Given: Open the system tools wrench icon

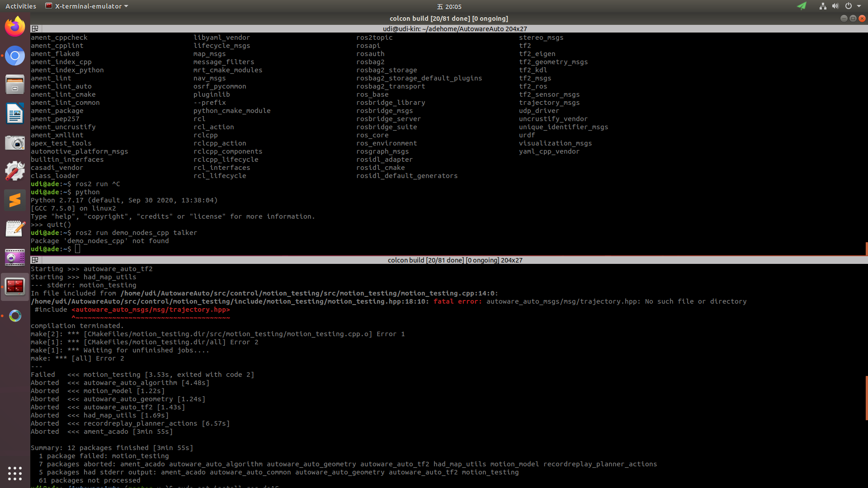Looking at the screenshot, I should click(15, 172).
